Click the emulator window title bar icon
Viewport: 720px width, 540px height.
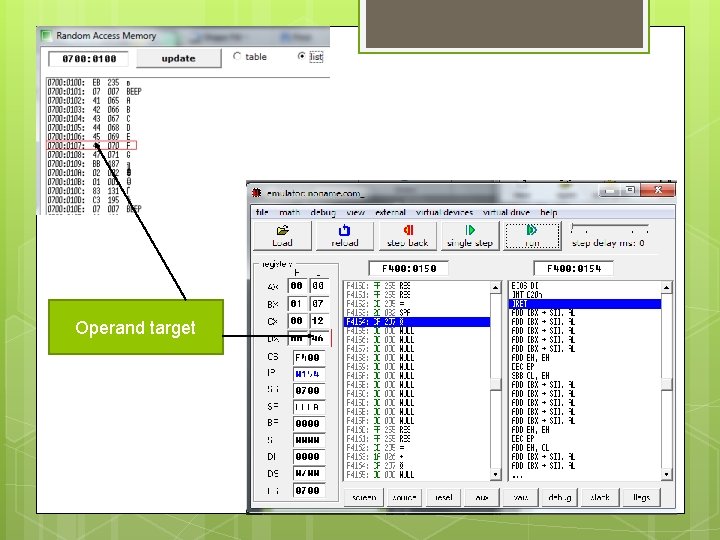pyautogui.click(x=256, y=193)
